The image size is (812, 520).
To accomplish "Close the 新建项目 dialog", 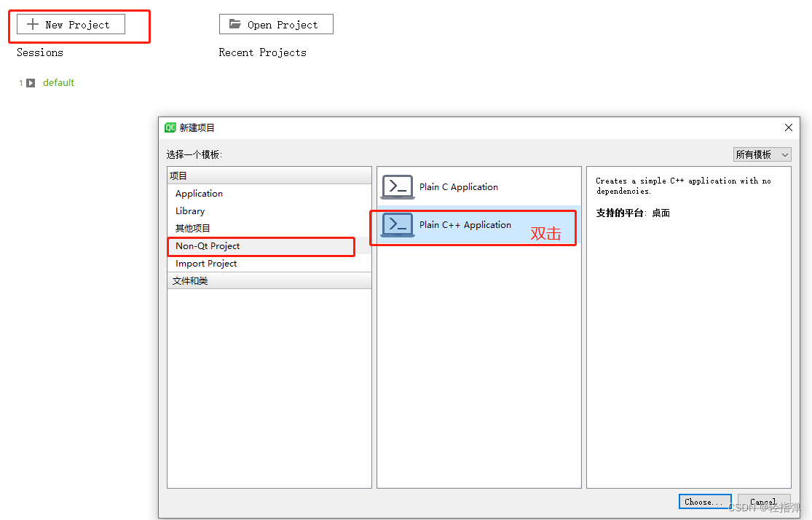I will pos(788,127).
